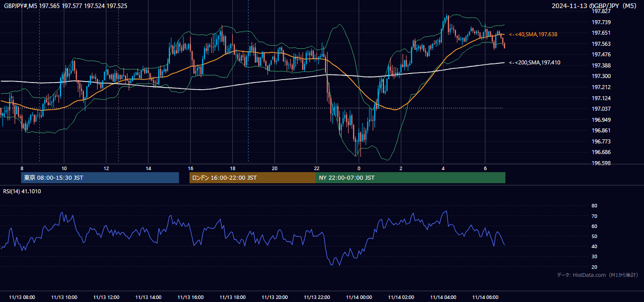Click hour marker 10 under price chart
Image resolution: width=644 pixels, height=302 pixels.
click(x=64, y=168)
